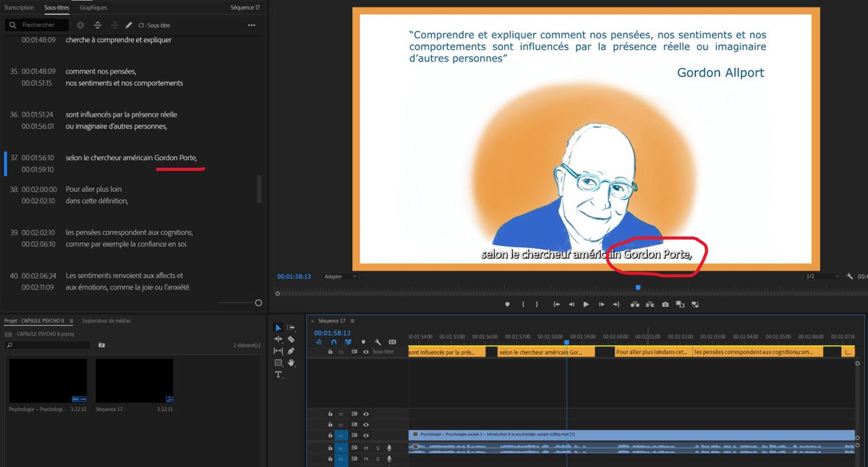Open the 1/2 playback resolution dropdown

pyautogui.click(x=823, y=277)
